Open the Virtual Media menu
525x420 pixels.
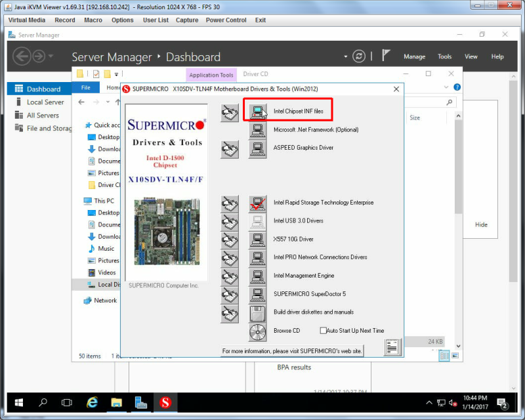pyautogui.click(x=27, y=20)
